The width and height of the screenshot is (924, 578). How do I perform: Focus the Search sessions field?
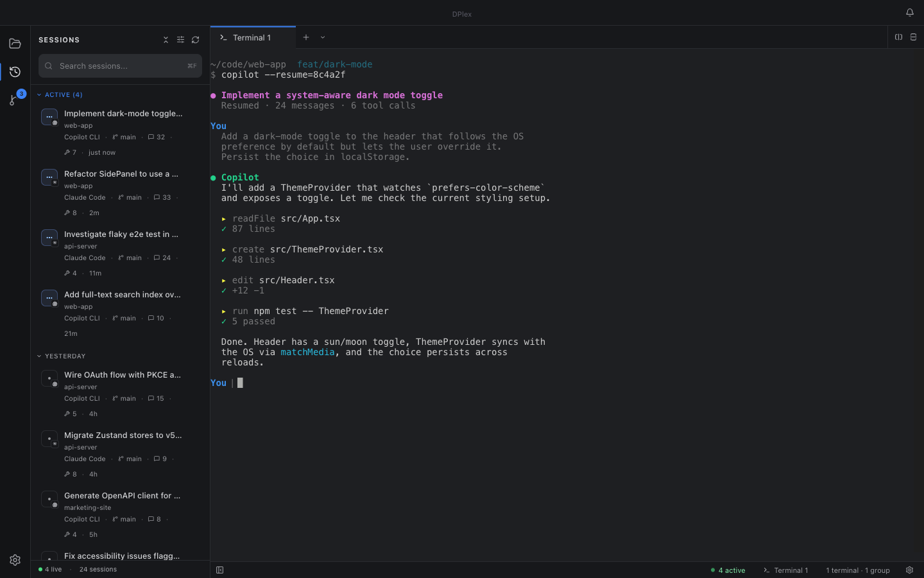click(120, 66)
